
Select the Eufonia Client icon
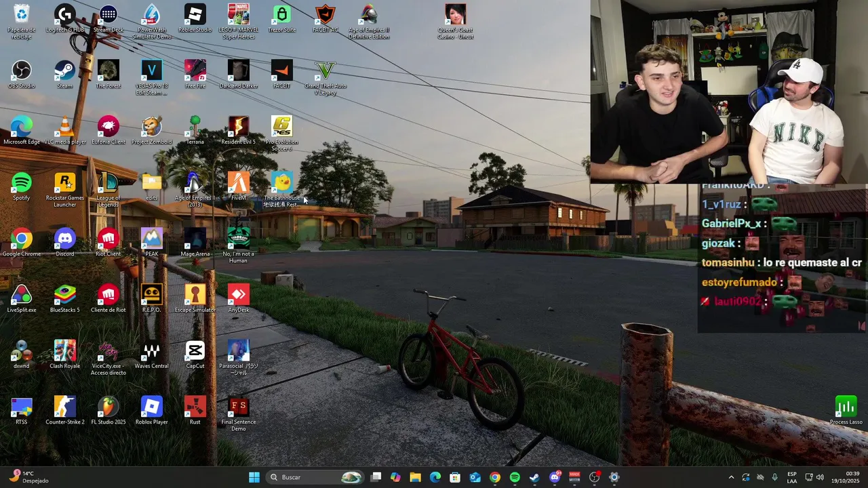[108, 130]
